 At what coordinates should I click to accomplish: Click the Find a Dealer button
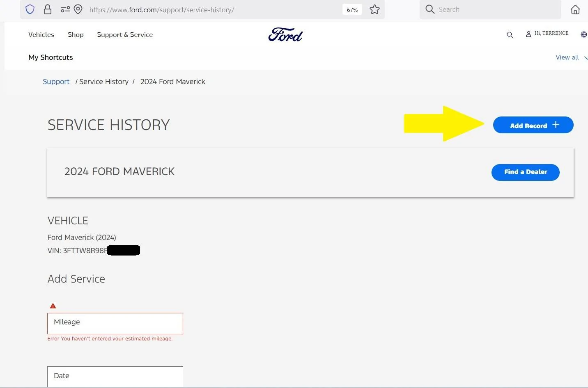click(526, 172)
